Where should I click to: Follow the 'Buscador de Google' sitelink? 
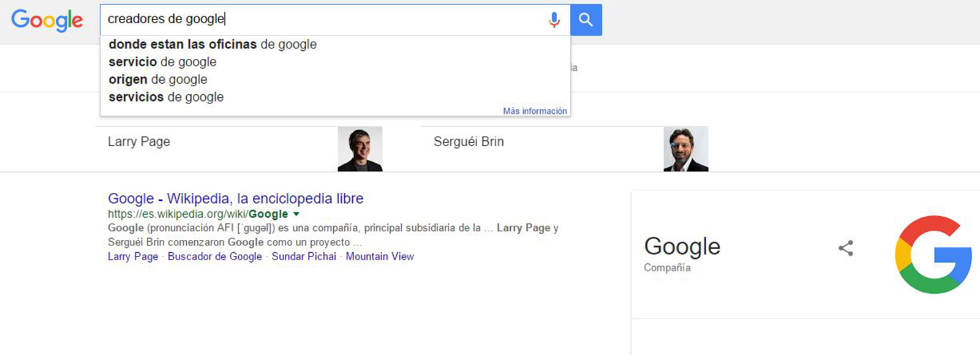pyautogui.click(x=215, y=256)
